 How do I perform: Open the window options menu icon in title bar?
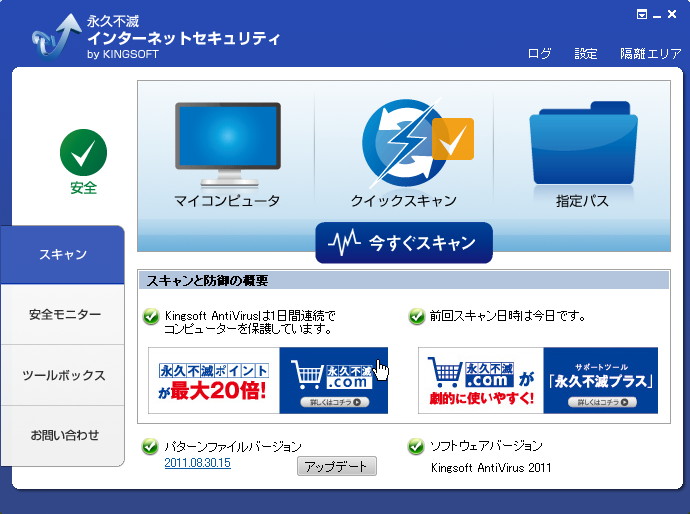click(x=642, y=15)
